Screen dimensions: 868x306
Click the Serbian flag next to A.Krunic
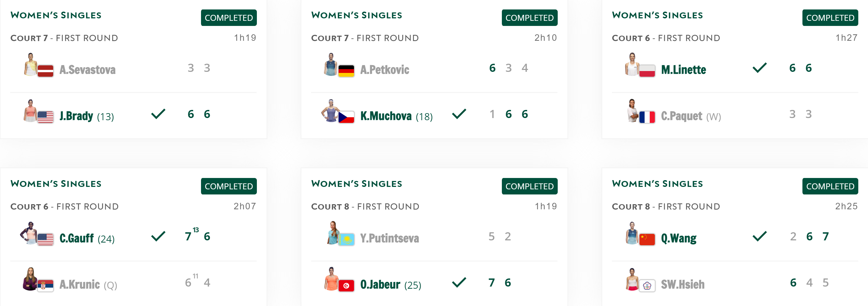46,286
